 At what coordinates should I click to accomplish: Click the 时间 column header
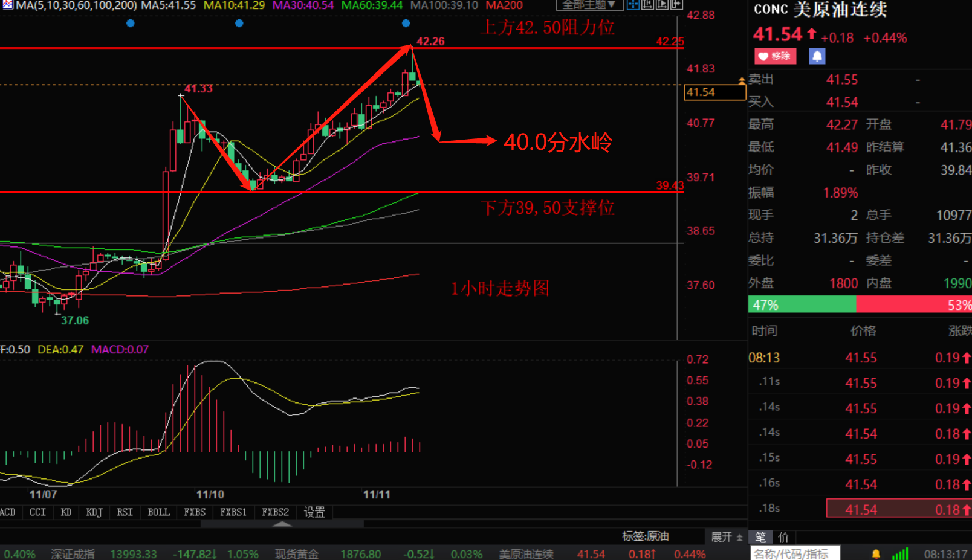(765, 331)
